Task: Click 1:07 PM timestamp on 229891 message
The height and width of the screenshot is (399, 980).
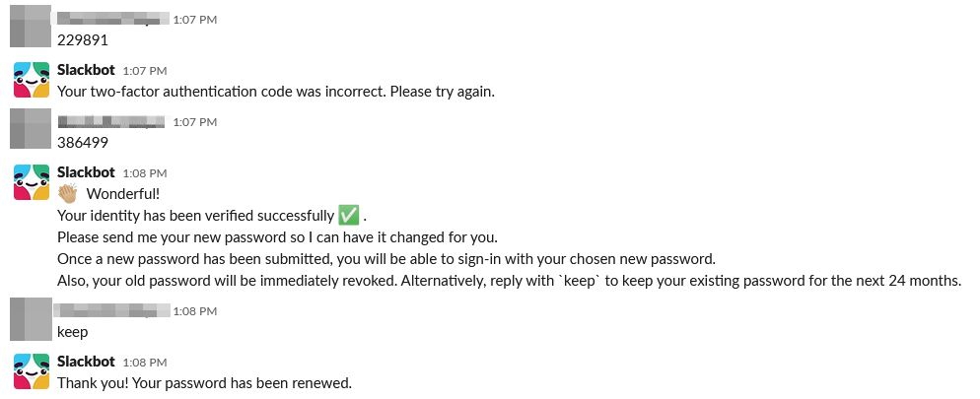Action: click(195, 20)
